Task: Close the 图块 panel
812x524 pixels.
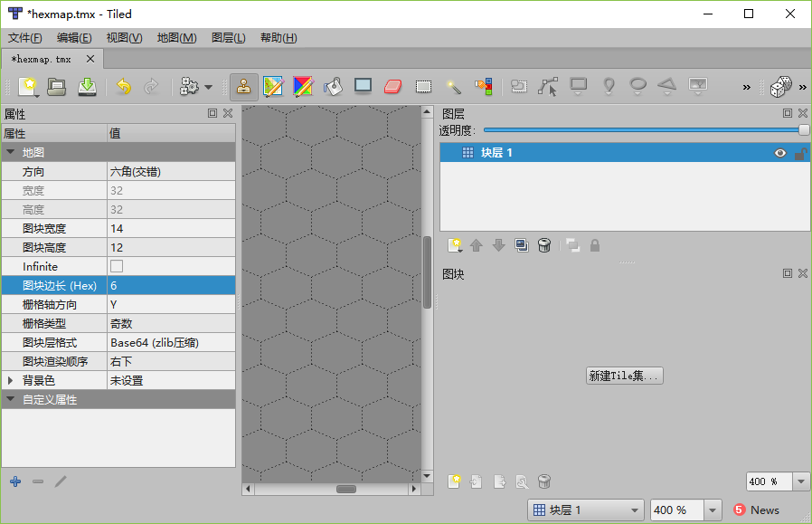Action: pos(803,273)
